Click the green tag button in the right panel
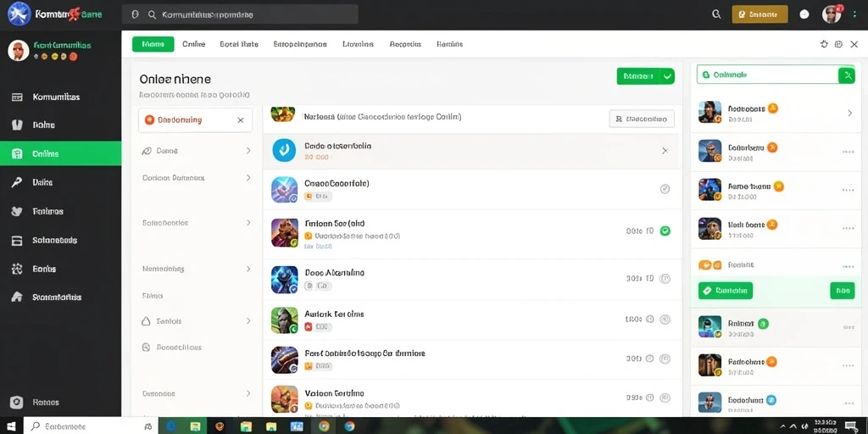Screen dimensions: 868x434 pyautogui.click(x=726, y=290)
